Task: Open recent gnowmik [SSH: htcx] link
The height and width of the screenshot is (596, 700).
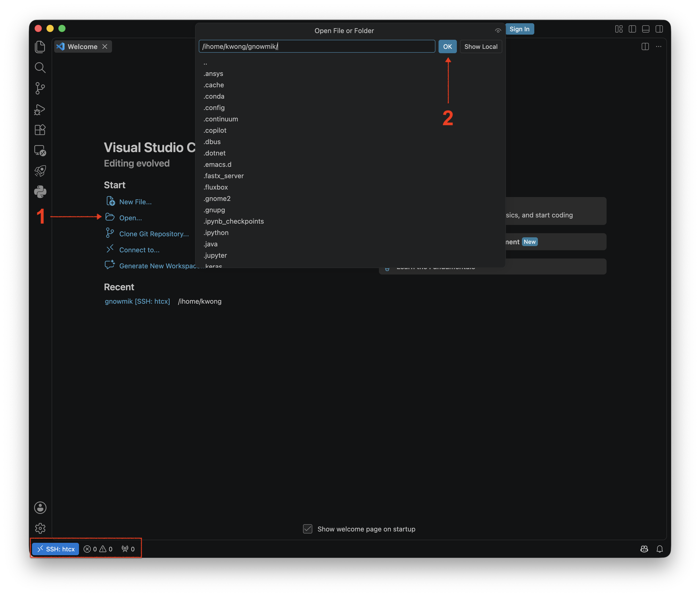Action: [137, 301]
